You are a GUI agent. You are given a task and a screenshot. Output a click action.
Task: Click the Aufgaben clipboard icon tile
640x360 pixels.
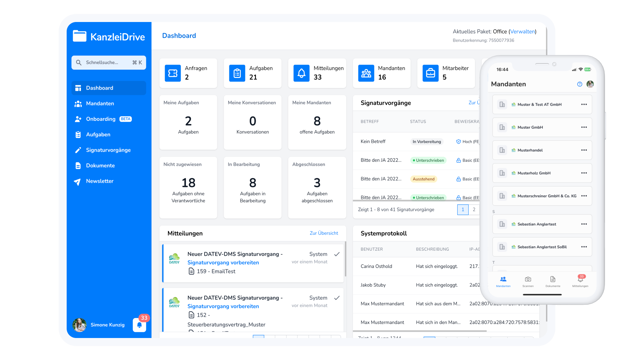(x=237, y=73)
